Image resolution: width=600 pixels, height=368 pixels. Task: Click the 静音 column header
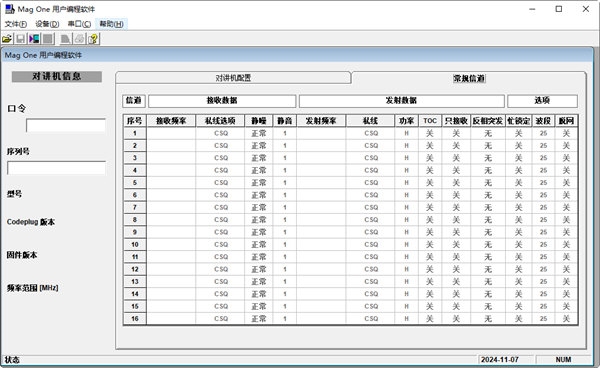coord(285,121)
